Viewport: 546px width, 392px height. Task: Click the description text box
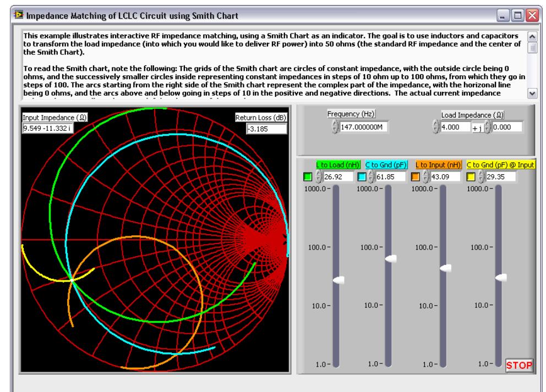coord(275,64)
